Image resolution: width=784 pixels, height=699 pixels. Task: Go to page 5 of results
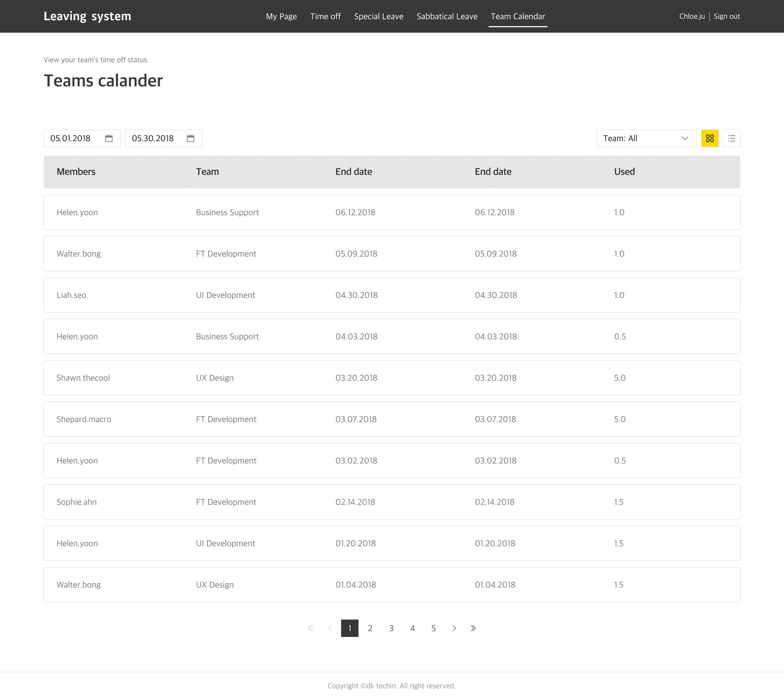point(433,628)
